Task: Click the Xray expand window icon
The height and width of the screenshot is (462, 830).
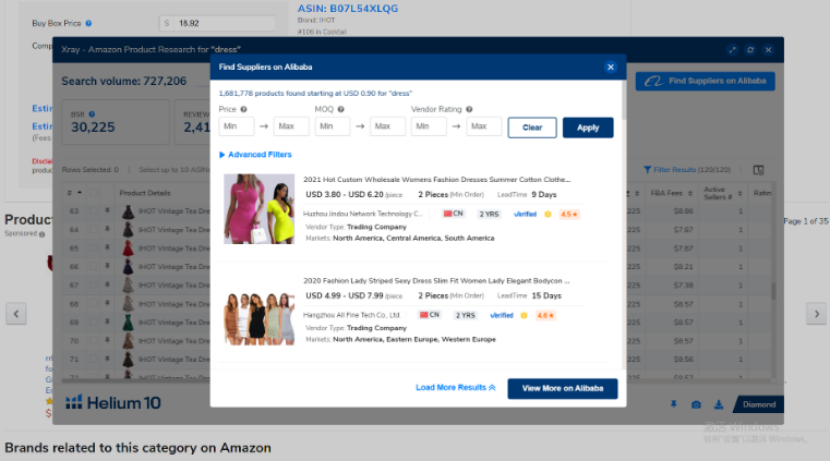Action: [x=731, y=49]
